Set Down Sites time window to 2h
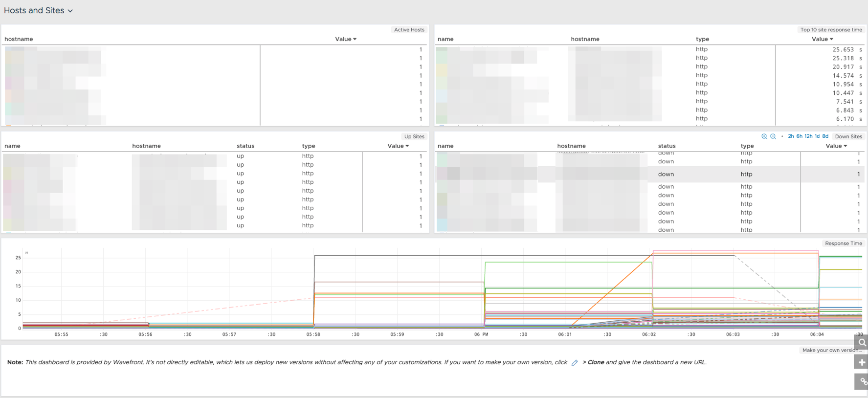The height and width of the screenshot is (398, 868). [791, 136]
